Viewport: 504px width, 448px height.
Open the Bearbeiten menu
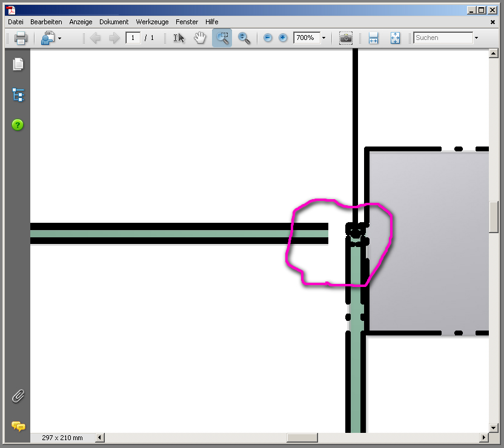[46, 22]
